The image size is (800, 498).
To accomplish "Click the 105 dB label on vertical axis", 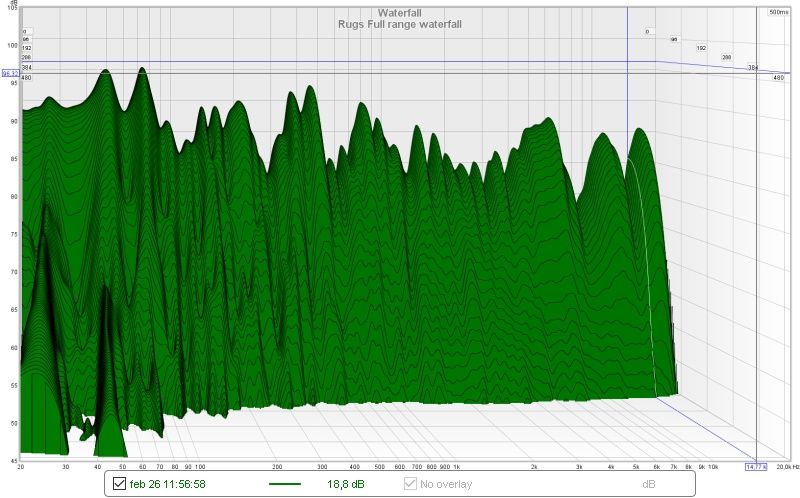I will [12, 8].
